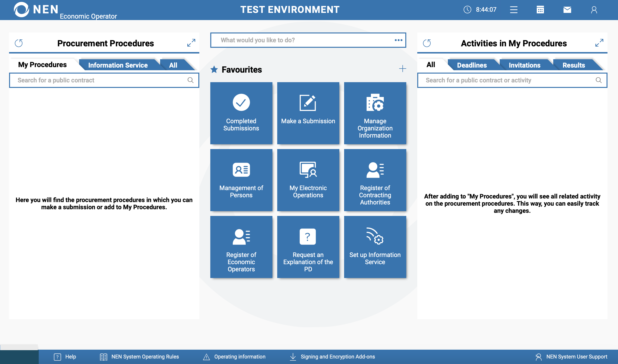Refresh the Procurement Procedures panel
618x364 pixels.
tap(19, 43)
